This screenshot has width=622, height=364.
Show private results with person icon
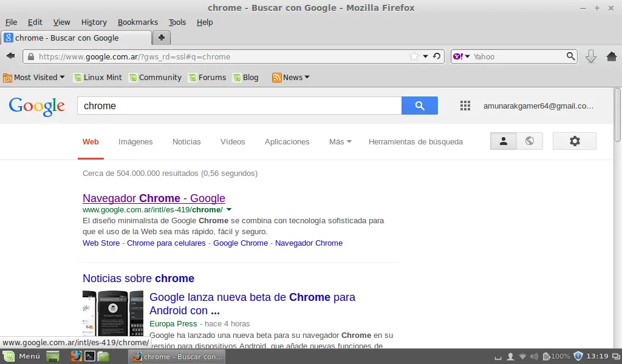coord(504,141)
